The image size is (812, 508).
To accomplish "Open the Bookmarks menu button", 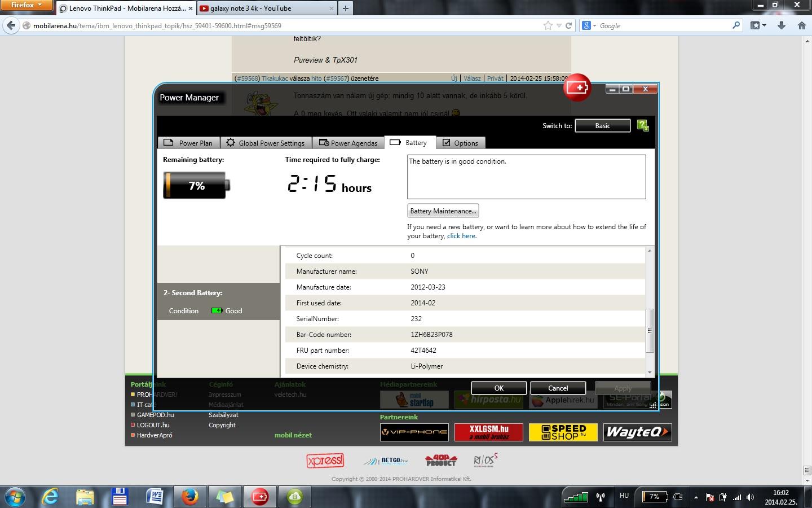I will click(758, 25).
